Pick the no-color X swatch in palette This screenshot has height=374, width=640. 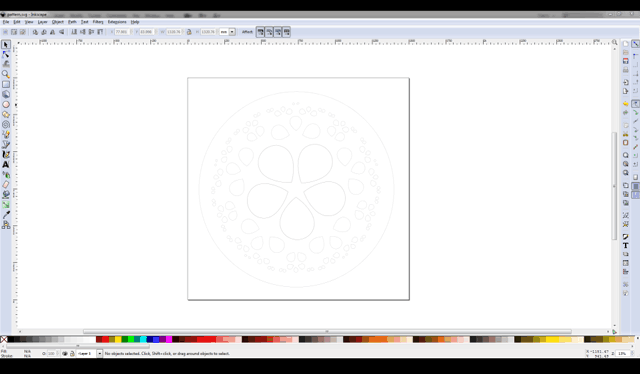click(x=4, y=339)
